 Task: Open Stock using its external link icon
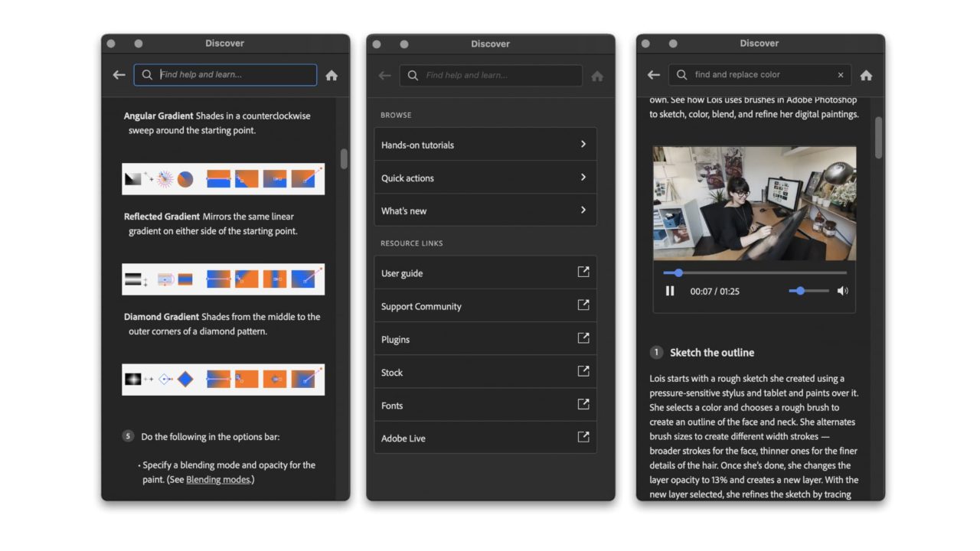pyautogui.click(x=583, y=372)
